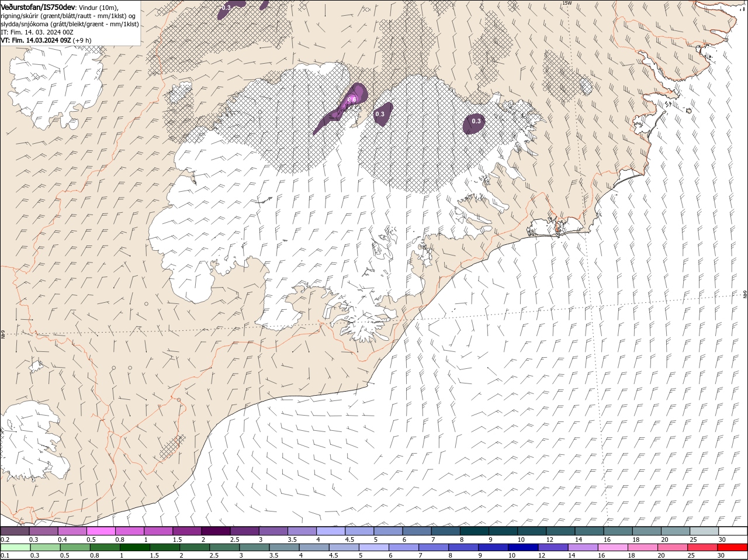Pick the darkest green bottom bar swatch at 1
The height and width of the screenshot is (560, 748).
(134, 547)
